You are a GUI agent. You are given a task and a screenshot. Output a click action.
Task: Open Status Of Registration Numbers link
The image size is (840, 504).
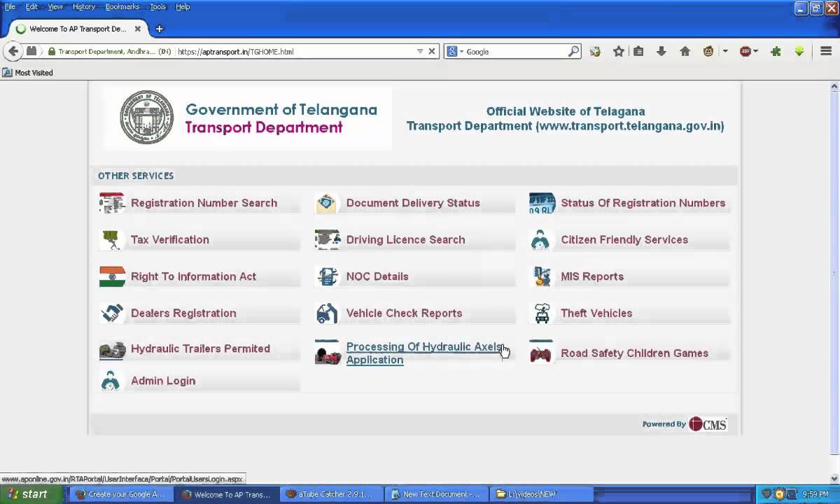coord(643,203)
